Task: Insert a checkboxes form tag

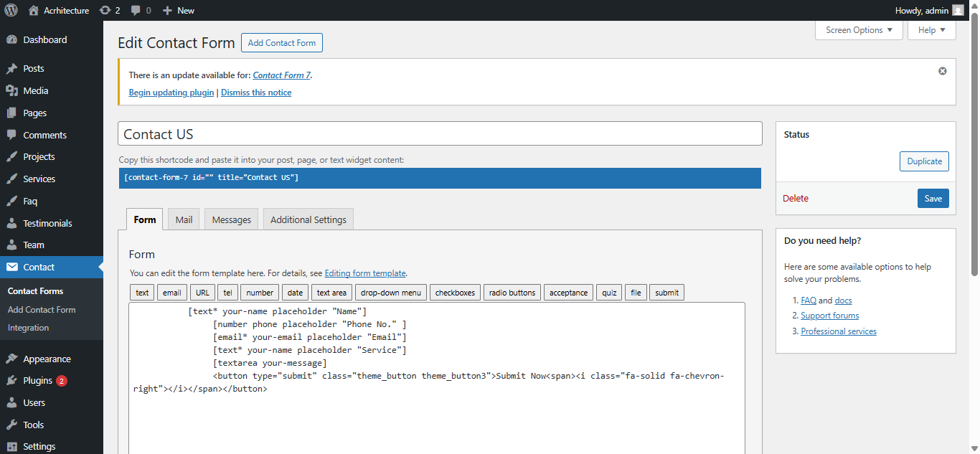Action: pos(455,293)
